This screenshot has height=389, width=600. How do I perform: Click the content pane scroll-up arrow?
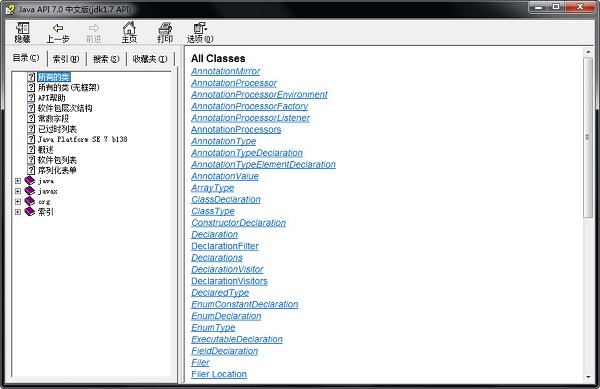coord(588,52)
